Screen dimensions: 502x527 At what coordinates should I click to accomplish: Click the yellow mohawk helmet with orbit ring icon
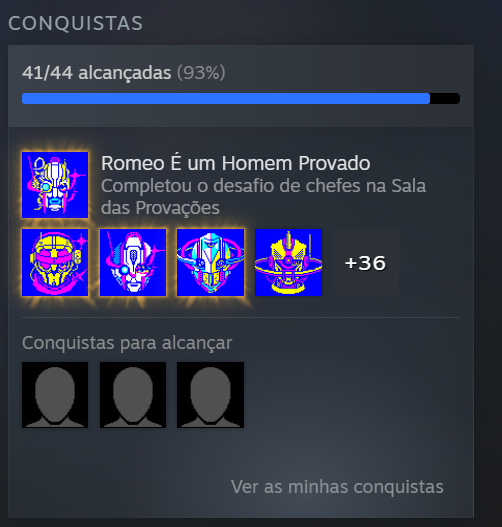click(289, 262)
